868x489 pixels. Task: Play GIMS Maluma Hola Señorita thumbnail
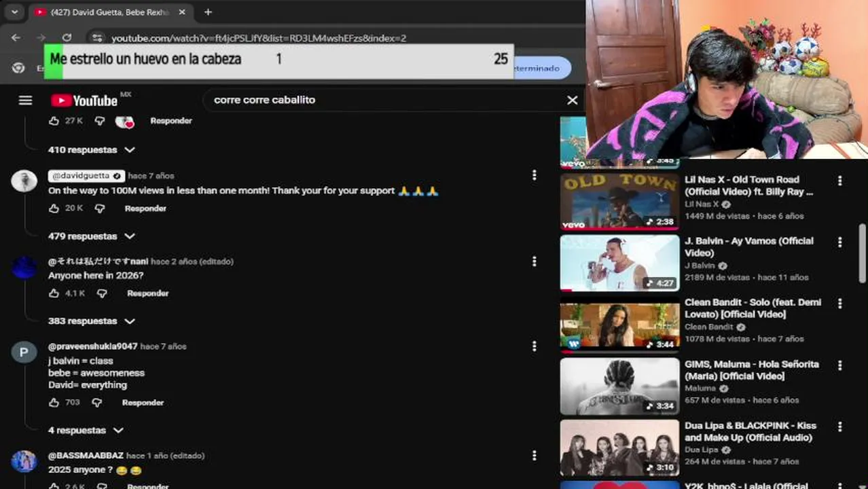tap(619, 386)
